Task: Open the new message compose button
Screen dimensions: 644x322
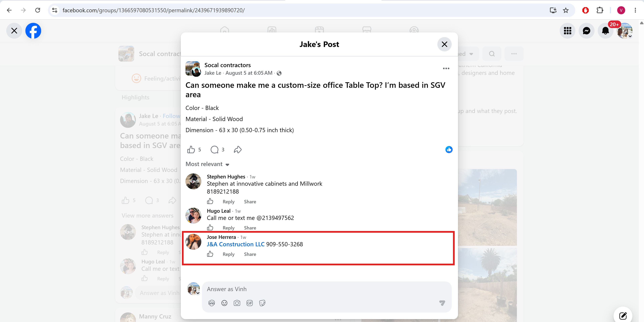Action: pyautogui.click(x=623, y=316)
